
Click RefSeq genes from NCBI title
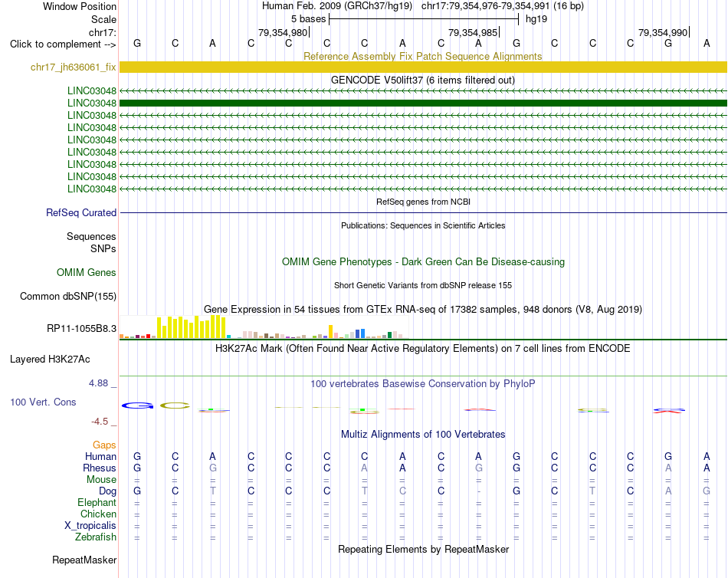pyautogui.click(x=423, y=202)
